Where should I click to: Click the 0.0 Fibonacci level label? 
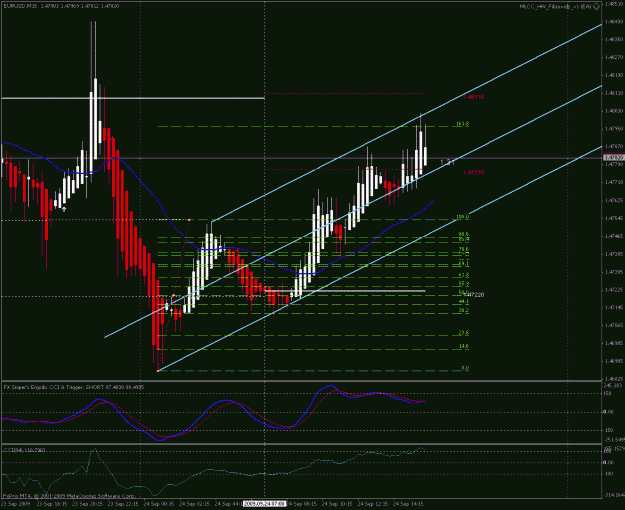465,368
